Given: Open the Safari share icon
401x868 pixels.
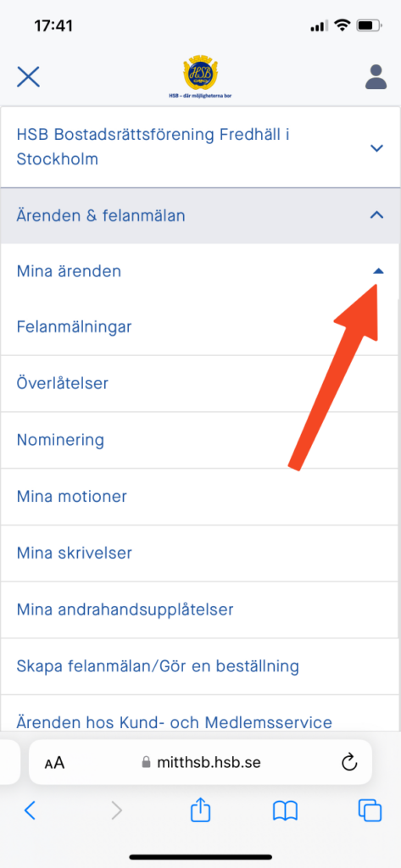Looking at the screenshot, I should point(200,810).
